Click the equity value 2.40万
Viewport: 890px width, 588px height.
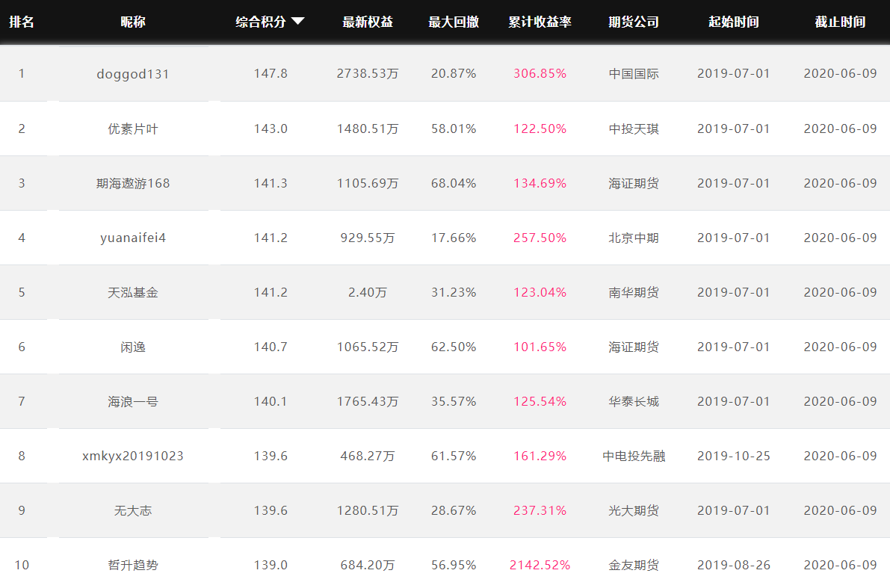(368, 292)
